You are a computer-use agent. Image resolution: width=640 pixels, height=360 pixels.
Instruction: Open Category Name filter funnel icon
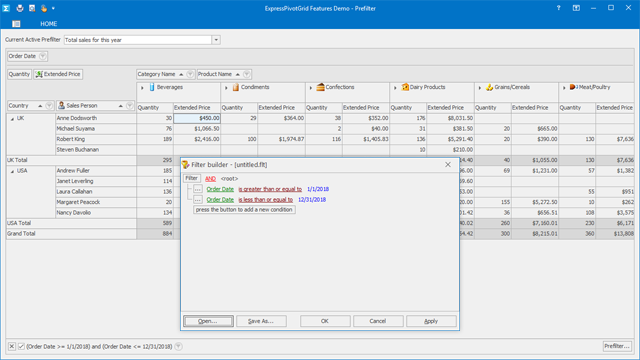tap(190, 74)
